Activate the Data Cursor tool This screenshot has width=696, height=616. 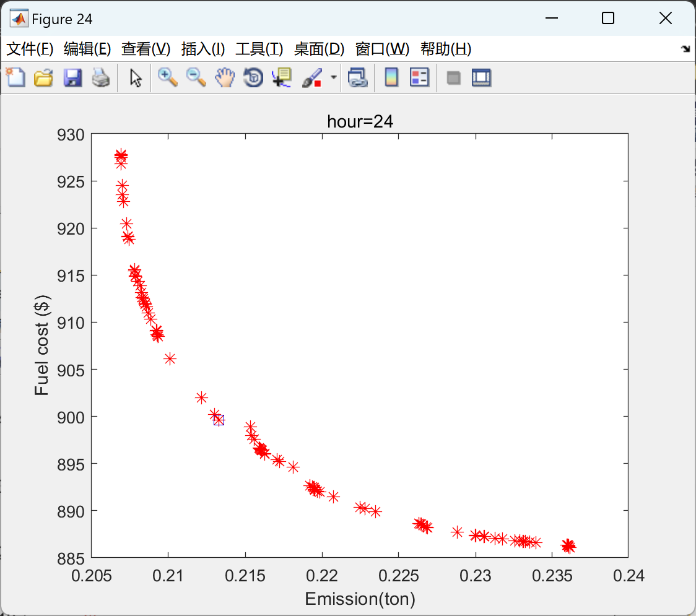(x=281, y=77)
